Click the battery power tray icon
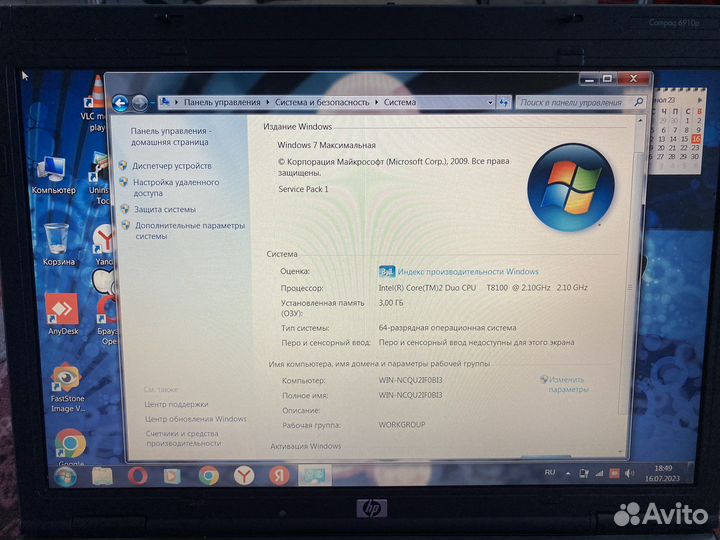This screenshot has width=720, height=540. tap(584, 473)
